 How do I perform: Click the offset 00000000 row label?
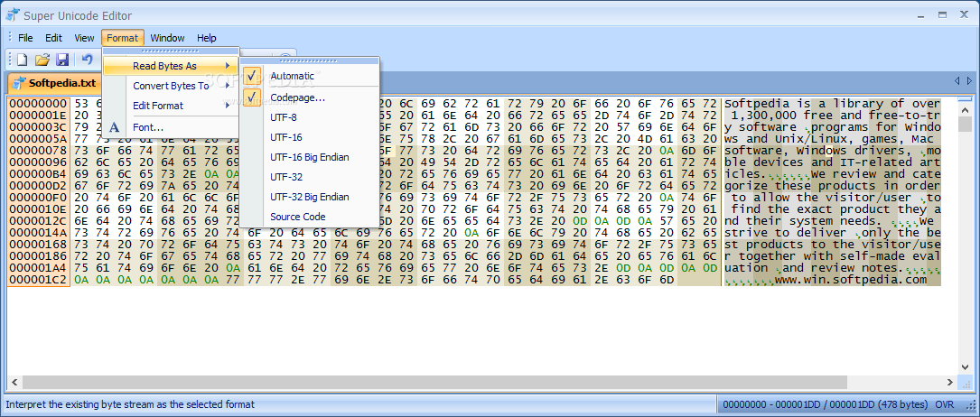pyautogui.click(x=39, y=104)
